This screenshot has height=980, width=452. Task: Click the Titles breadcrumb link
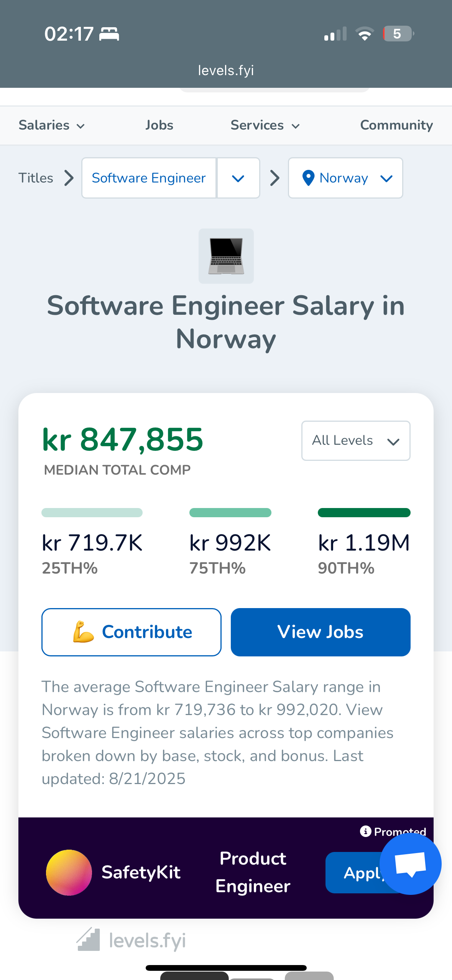pos(36,178)
